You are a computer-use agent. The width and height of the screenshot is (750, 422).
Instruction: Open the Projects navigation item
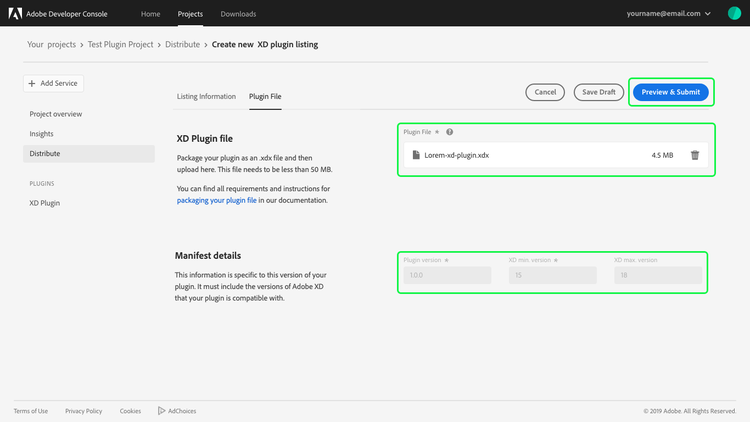pos(190,14)
